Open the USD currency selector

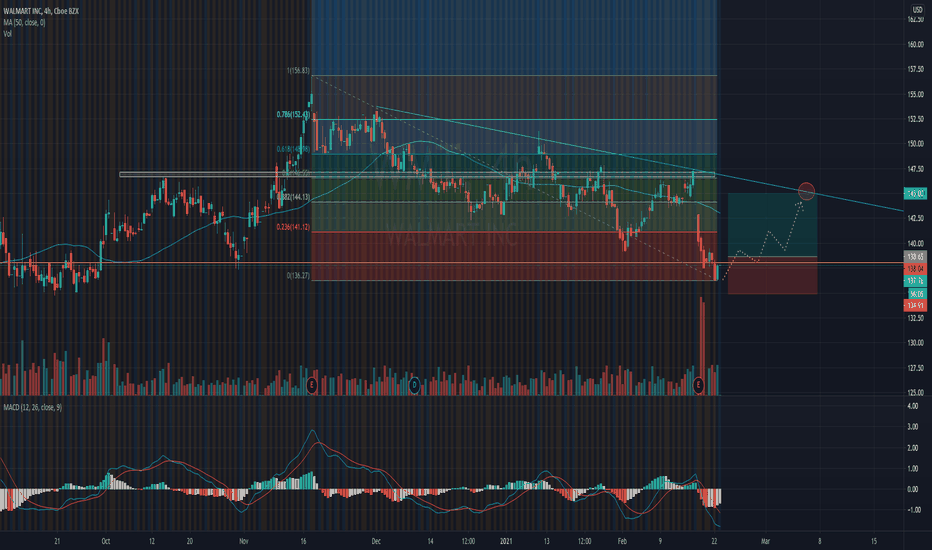pyautogui.click(x=917, y=10)
